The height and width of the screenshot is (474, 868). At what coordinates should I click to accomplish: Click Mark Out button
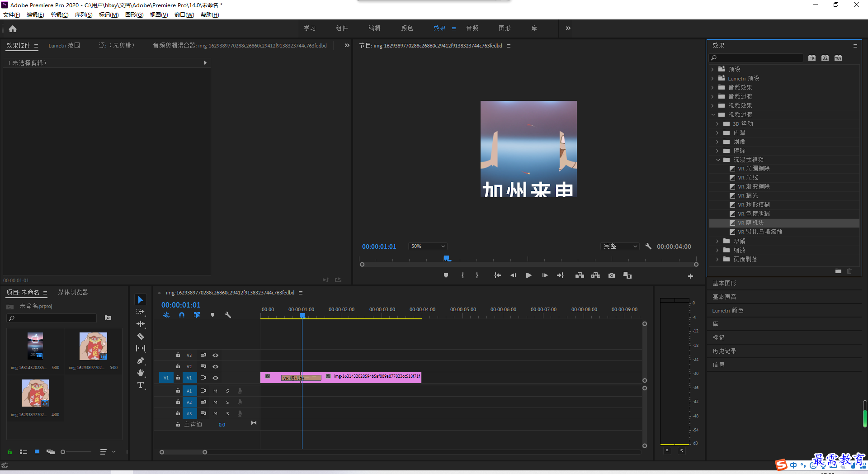point(477,275)
